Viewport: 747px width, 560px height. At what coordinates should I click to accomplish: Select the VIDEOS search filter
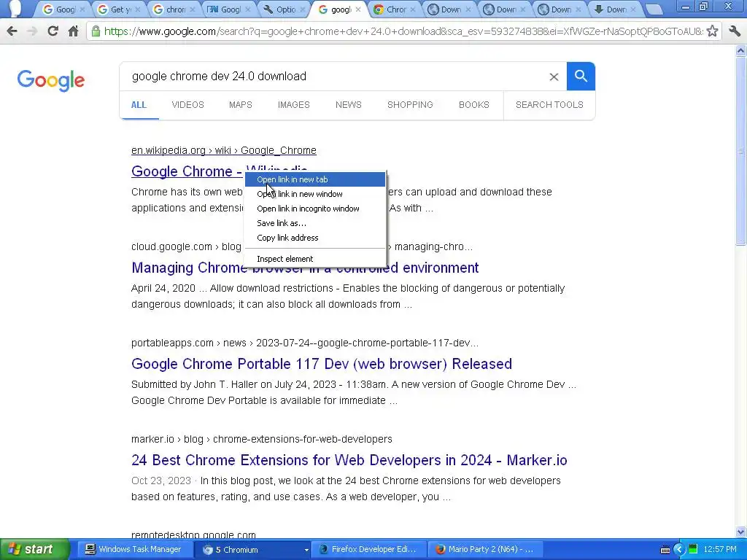[x=187, y=105]
